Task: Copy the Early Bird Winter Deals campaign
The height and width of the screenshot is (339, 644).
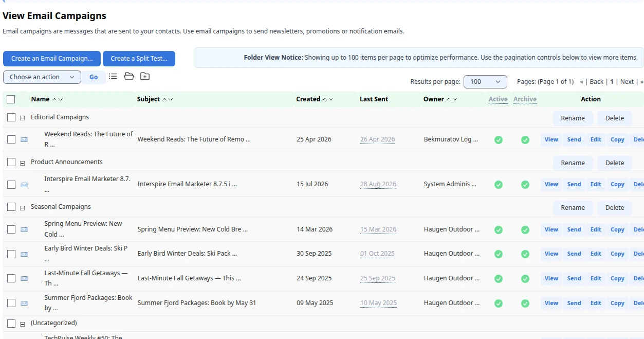Action: [617, 254]
